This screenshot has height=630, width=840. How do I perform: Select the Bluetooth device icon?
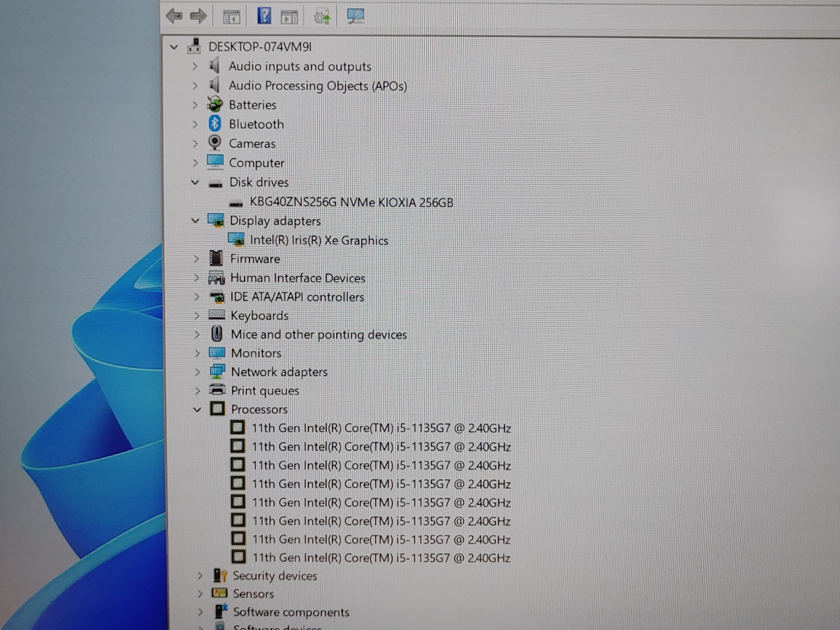[x=215, y=124]
